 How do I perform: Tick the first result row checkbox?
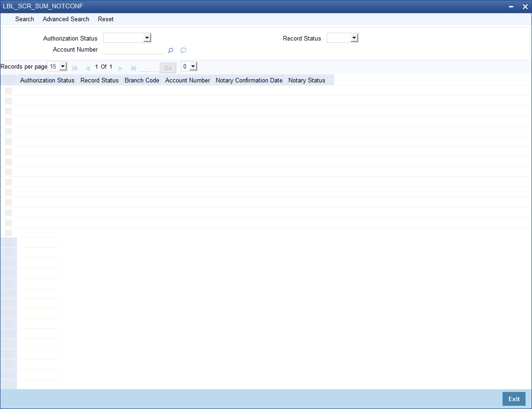pos(8,91)
